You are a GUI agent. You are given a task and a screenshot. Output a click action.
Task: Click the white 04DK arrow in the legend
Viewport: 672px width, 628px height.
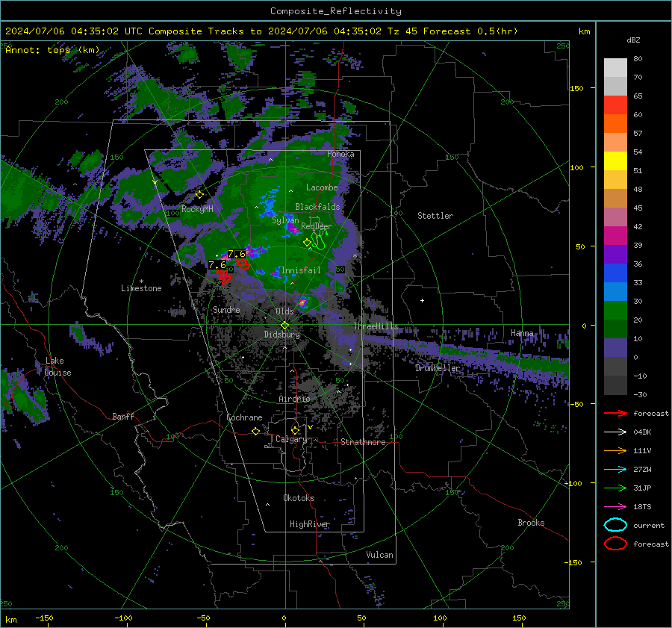tap(615, 432)
